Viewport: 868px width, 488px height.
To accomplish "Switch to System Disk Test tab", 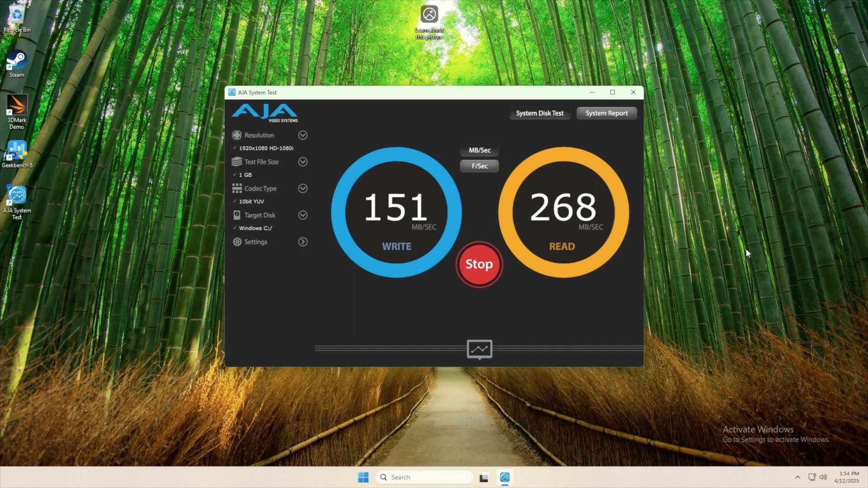I will click(x=539, y=113).
